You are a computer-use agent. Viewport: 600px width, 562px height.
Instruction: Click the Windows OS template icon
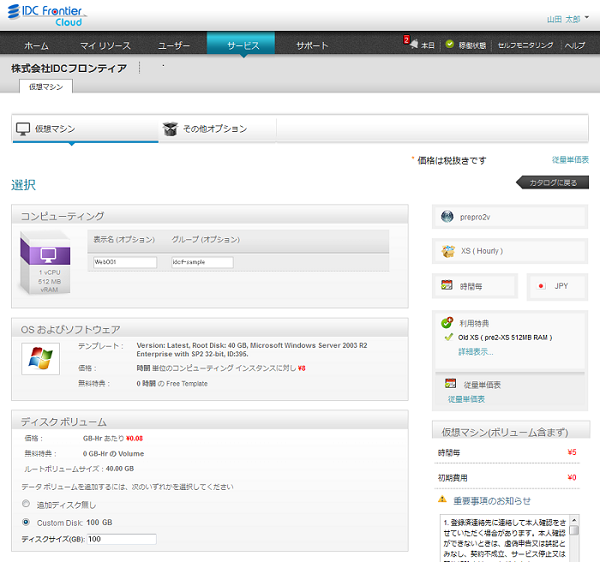(40, 358)
